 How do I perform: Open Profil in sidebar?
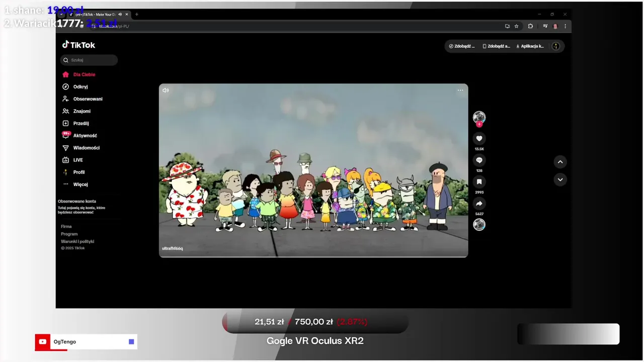tap(79, 172)
